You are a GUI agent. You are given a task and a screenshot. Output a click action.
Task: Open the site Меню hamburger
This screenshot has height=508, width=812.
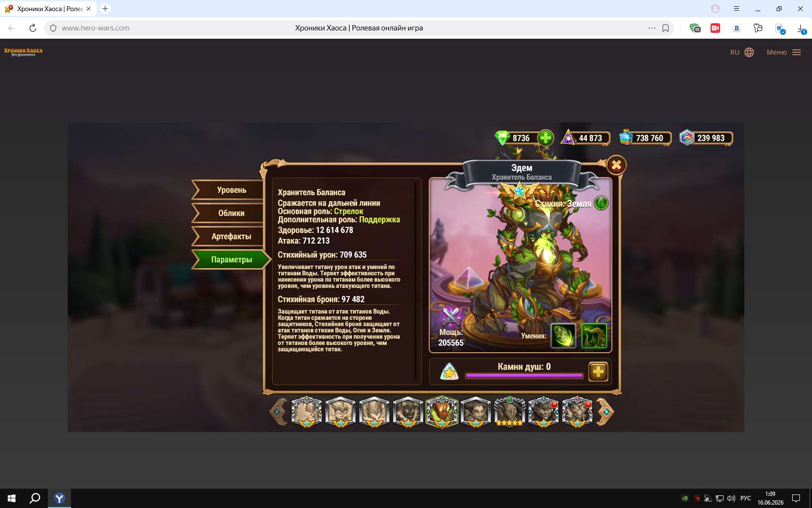coord(784,52)
